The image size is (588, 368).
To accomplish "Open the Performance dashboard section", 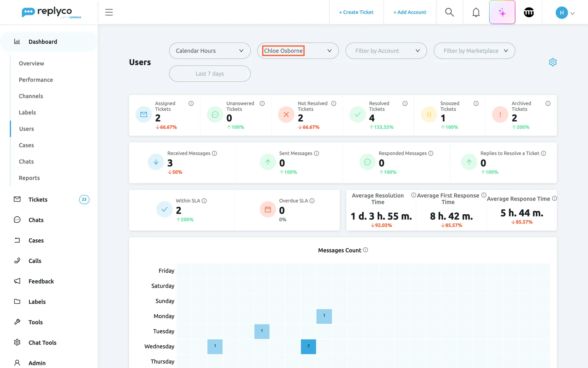I will point(36,80).
